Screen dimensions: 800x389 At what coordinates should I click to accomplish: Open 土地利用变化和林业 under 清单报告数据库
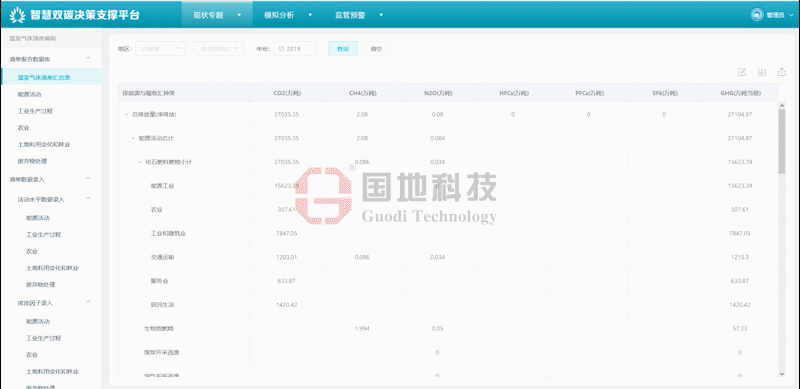44,144
